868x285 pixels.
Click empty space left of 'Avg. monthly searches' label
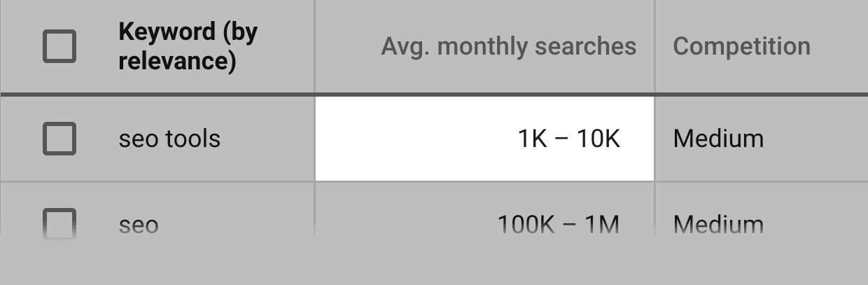[x=348, y=46]
